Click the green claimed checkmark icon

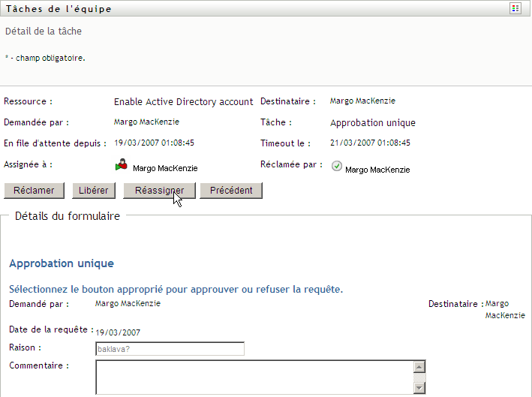tap(337, 167)
